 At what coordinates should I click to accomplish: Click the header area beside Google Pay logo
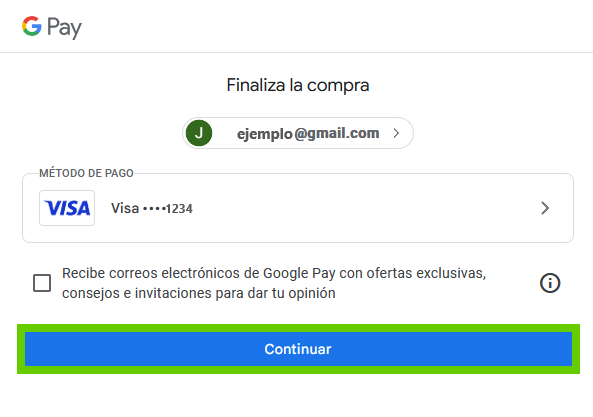pyautogui.click(x=337, y=26)
